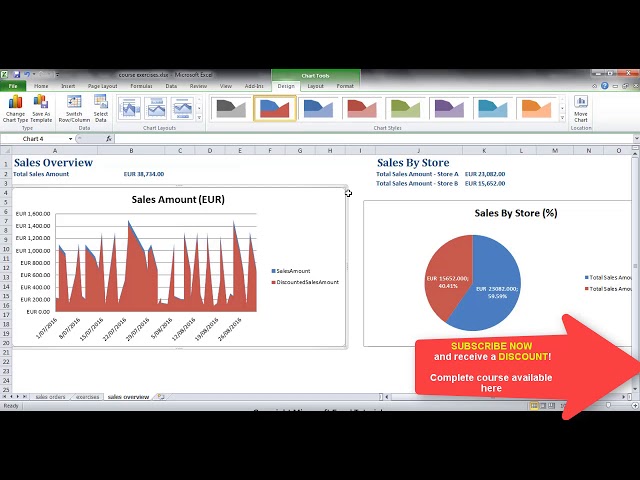This screenshot has height=480, width=640.
Task: Open Excel Help question mark icon
Action: tap(604, 86)
